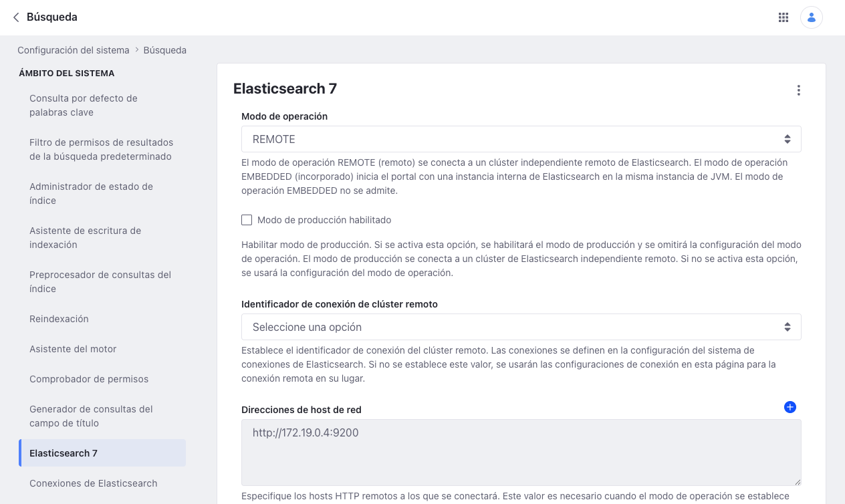
Task: Add a network host address with plus icon
Action: click(790, 407)
